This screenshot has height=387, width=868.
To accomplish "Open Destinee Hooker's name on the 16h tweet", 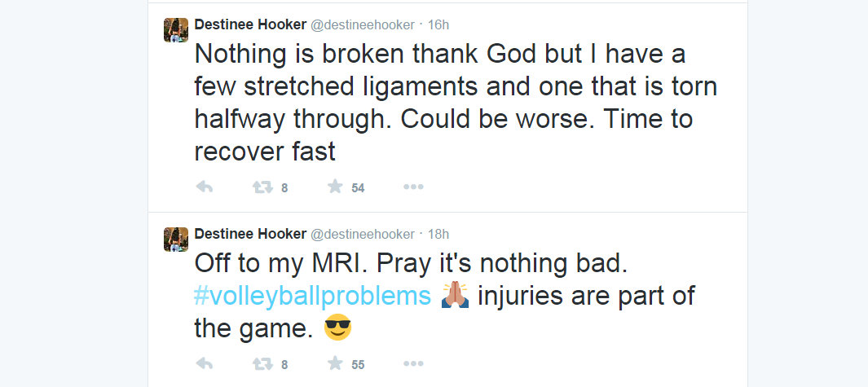I will coord(249,24).
